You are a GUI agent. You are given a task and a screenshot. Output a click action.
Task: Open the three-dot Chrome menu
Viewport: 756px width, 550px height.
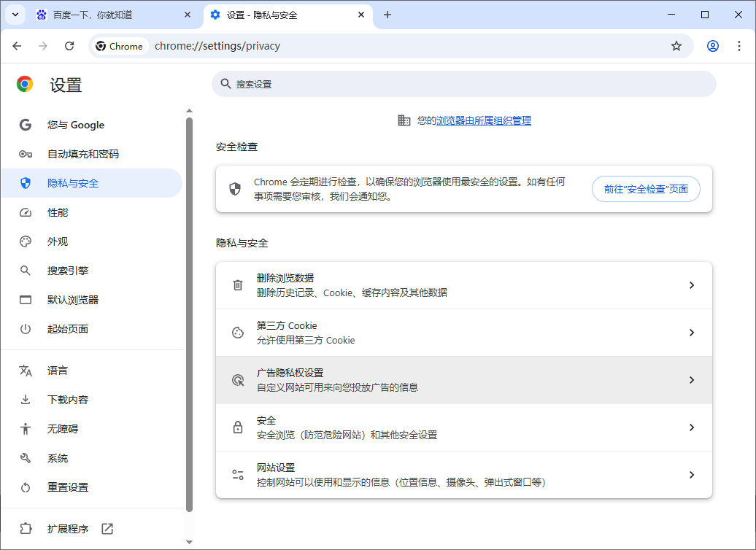[x=740, y=45]
